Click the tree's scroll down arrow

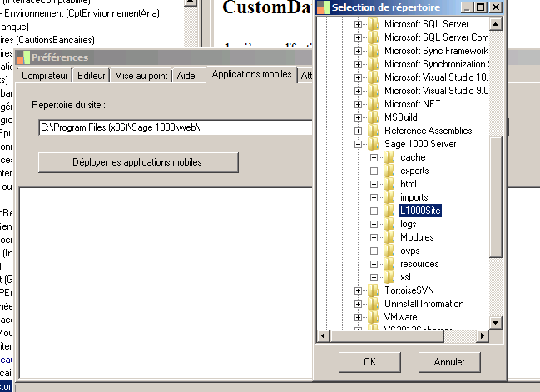coord(496,323)
